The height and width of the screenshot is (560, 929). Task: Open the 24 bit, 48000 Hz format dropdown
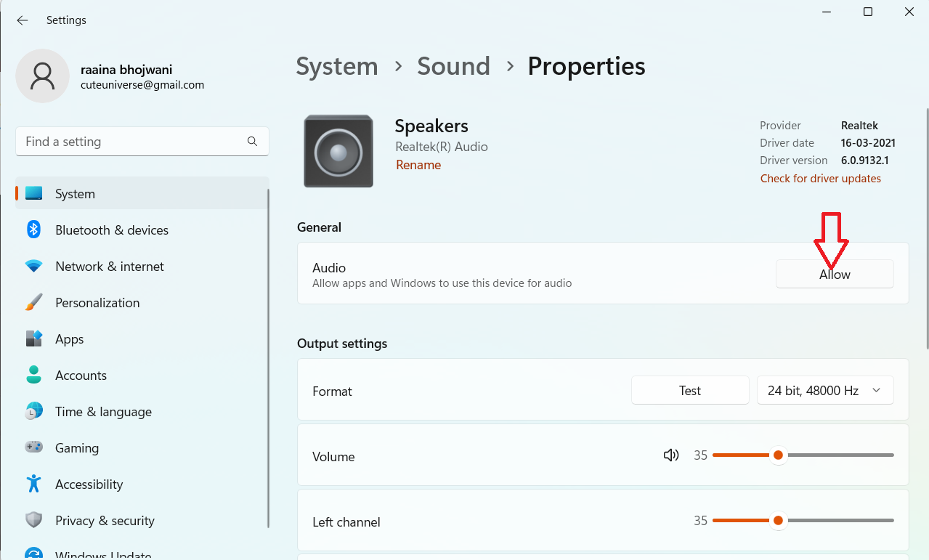[x=825, y=391]
